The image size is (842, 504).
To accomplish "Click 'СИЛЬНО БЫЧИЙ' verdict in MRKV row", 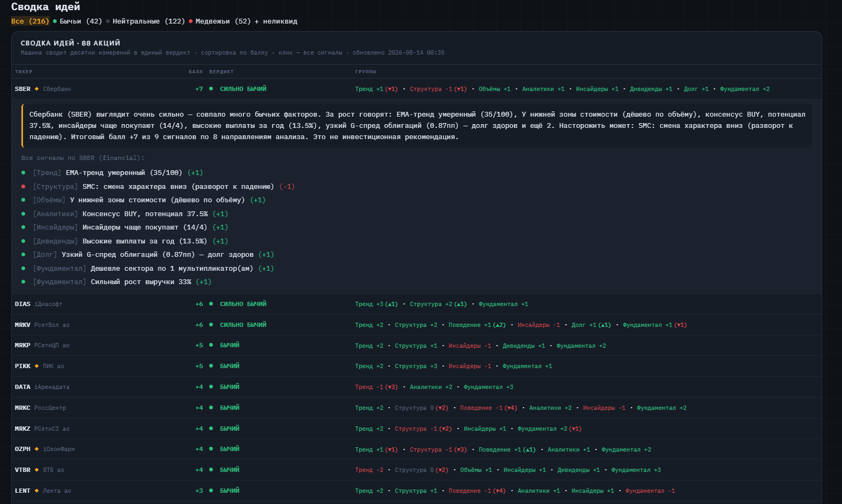I will coord(243,325).
